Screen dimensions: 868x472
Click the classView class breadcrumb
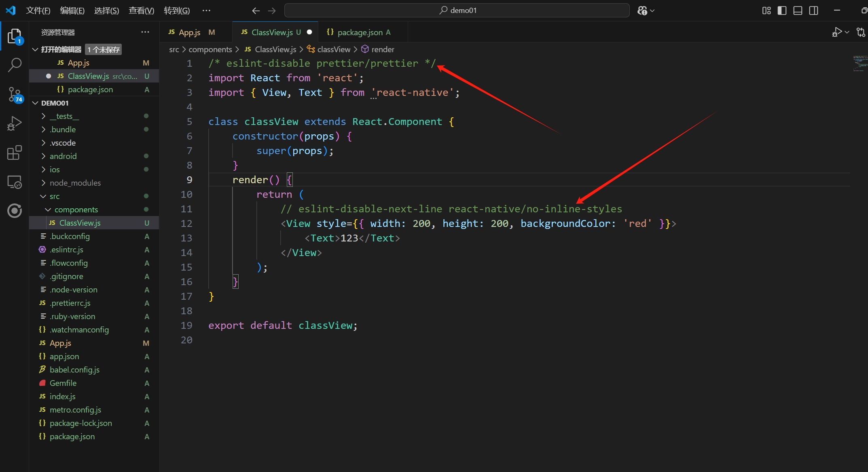coord(329,49)
